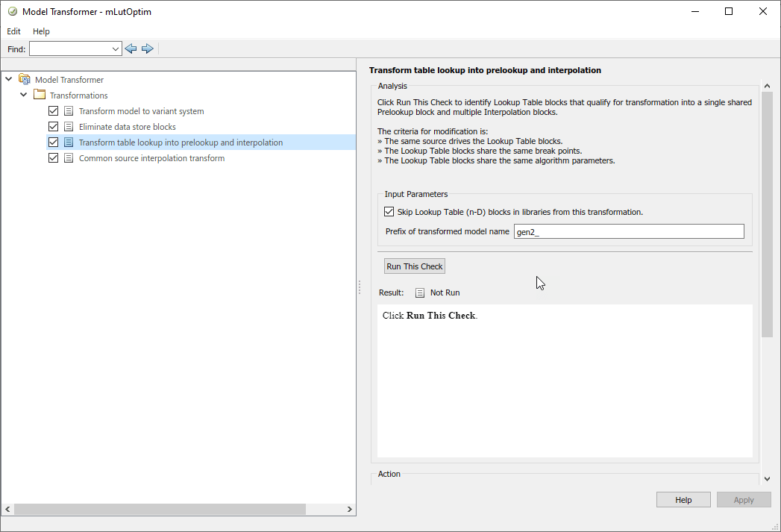Viewport: 781px width, 532px height.
Task: Click the Transformations folder icon
Action: coord(40,96)
